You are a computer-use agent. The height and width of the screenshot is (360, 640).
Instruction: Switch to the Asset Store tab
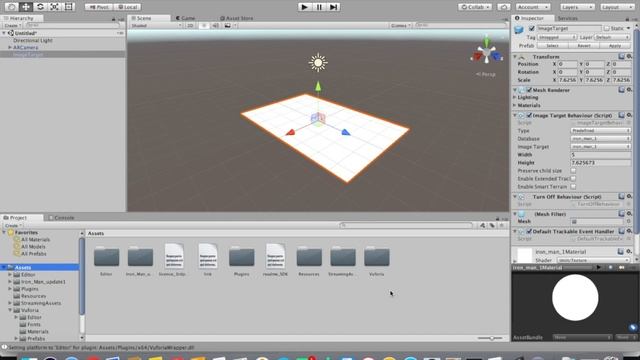(x=237, y=18)
